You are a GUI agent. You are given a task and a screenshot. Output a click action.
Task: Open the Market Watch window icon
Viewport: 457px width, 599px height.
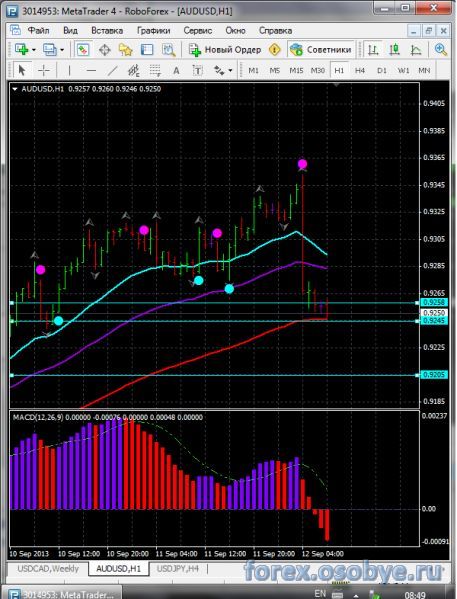(82, 50)
